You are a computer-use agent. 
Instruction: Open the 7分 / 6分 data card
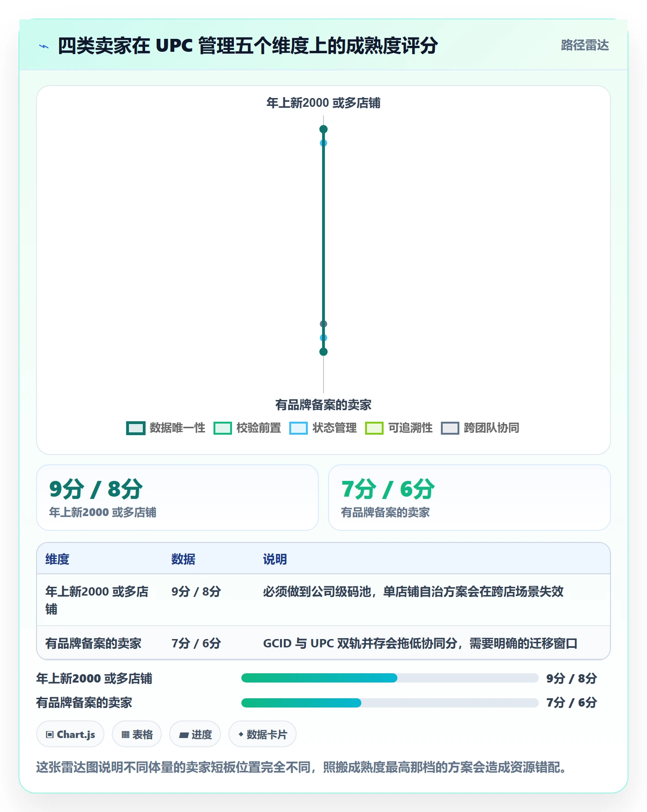(470, 498)
